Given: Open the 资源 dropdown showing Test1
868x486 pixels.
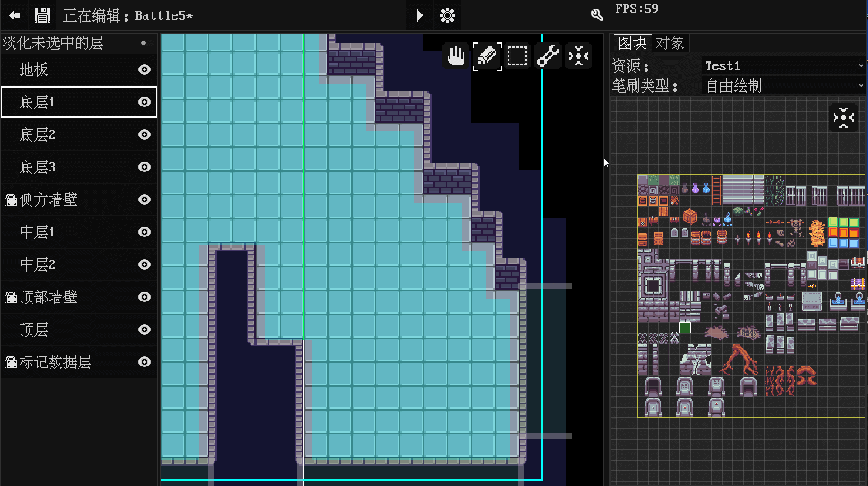Looking at the screenshot, I should click(x=784, y=65).
